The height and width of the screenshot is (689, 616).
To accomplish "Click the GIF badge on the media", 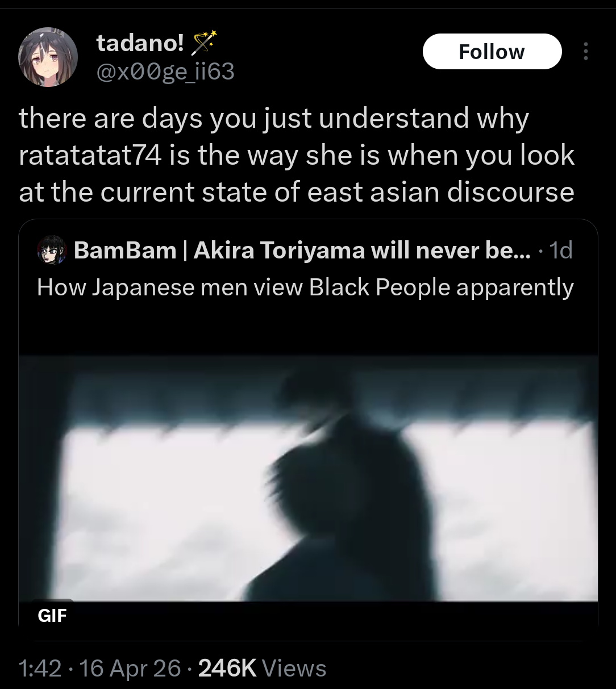I will (x=52, y=615).
